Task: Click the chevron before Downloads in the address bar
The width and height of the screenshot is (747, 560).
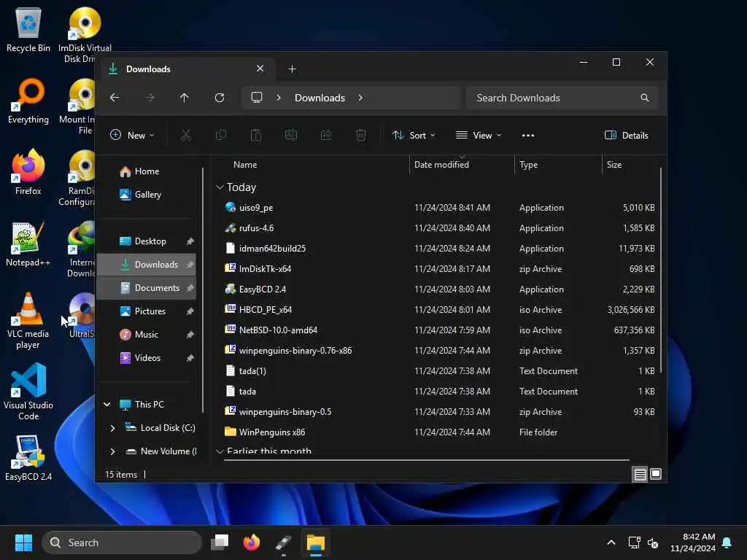Action: point(279,98)
